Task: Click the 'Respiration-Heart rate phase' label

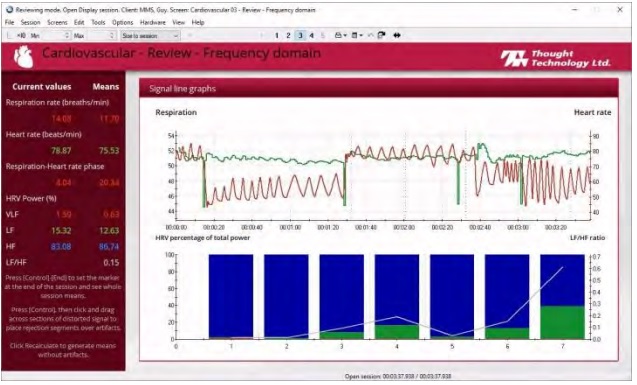Action: [55, 167]
